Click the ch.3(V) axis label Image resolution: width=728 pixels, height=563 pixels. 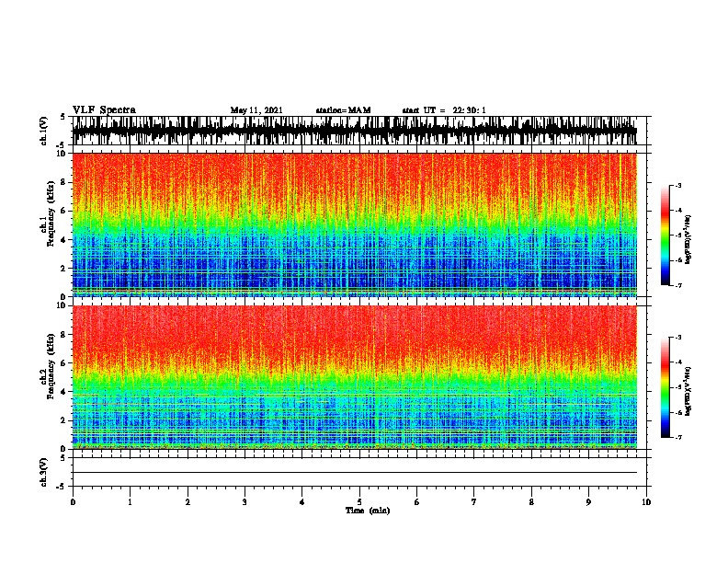(44, 472)
